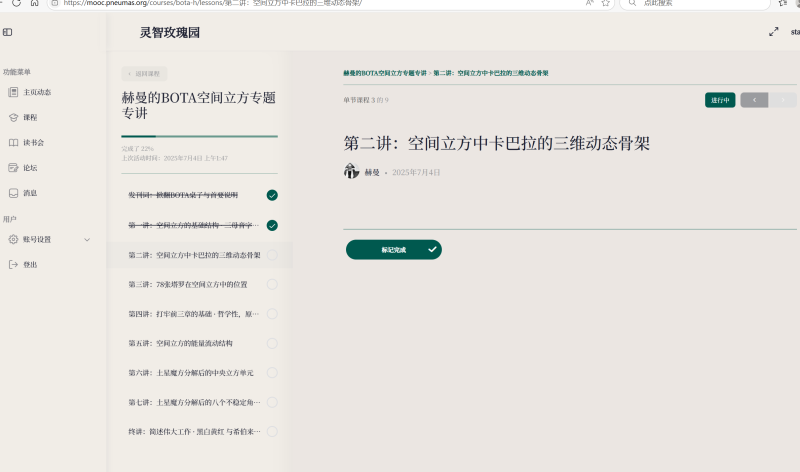
Task: Click the 单节课程 3 的 9 text
Action: point(366,100)
